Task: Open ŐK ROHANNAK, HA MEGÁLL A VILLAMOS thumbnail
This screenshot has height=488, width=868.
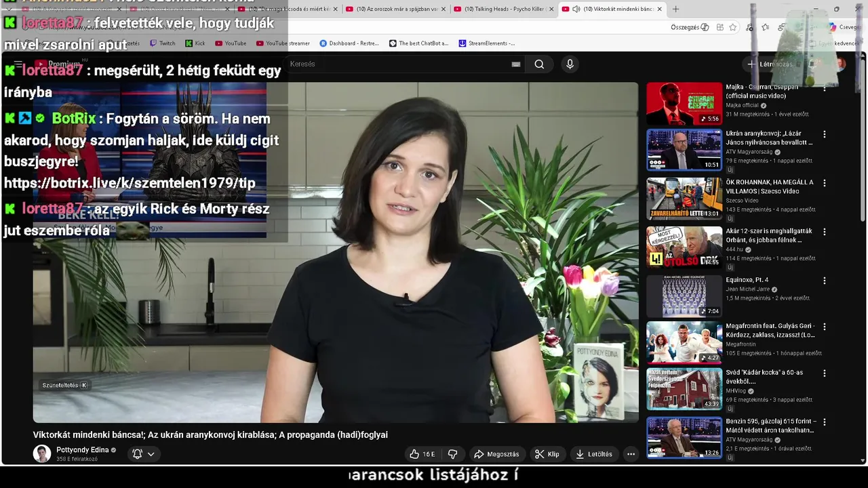Action: [684, 199]
